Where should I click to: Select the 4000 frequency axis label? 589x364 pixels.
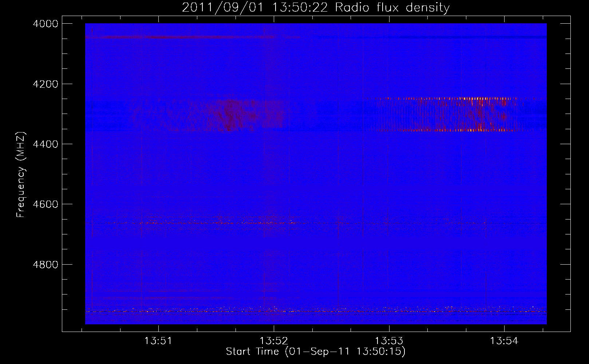[46, 24]
